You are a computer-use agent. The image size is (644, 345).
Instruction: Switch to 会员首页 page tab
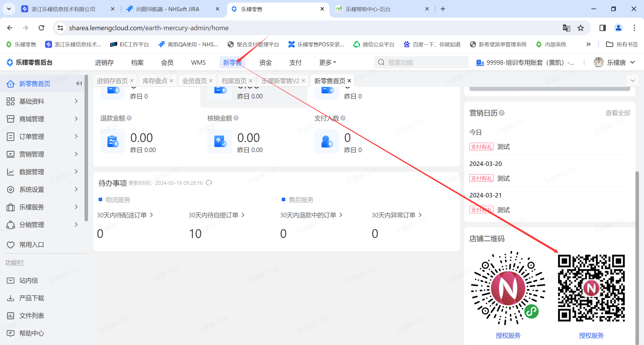pos(194,81)
